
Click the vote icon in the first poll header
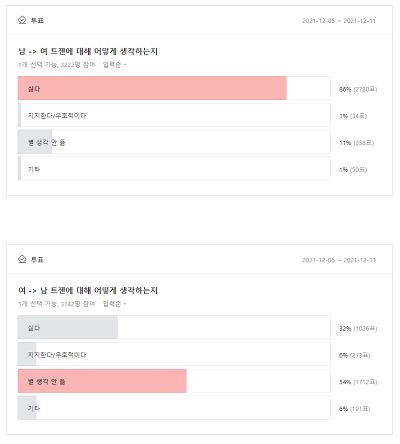22,20
